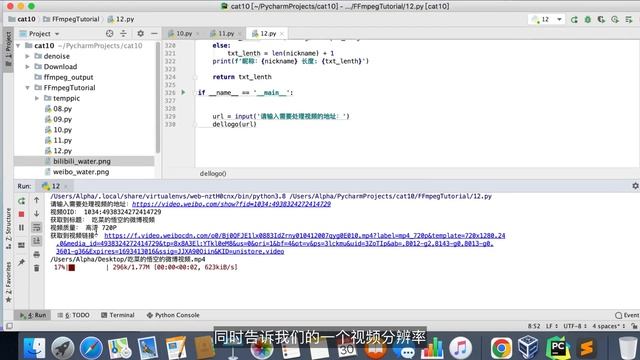Image resolution: width=640 pixels, height=360 pixels.
Task: Expand the temppic folder
Action: click(37, 98)
